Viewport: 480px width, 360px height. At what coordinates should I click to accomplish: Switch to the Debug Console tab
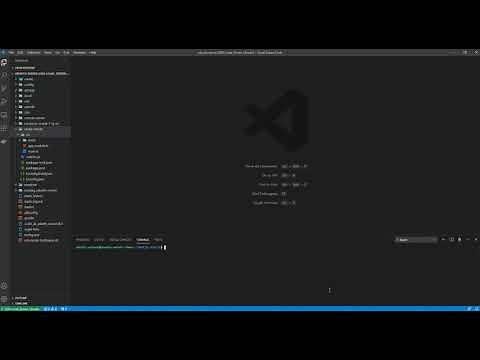coord(120,240)
